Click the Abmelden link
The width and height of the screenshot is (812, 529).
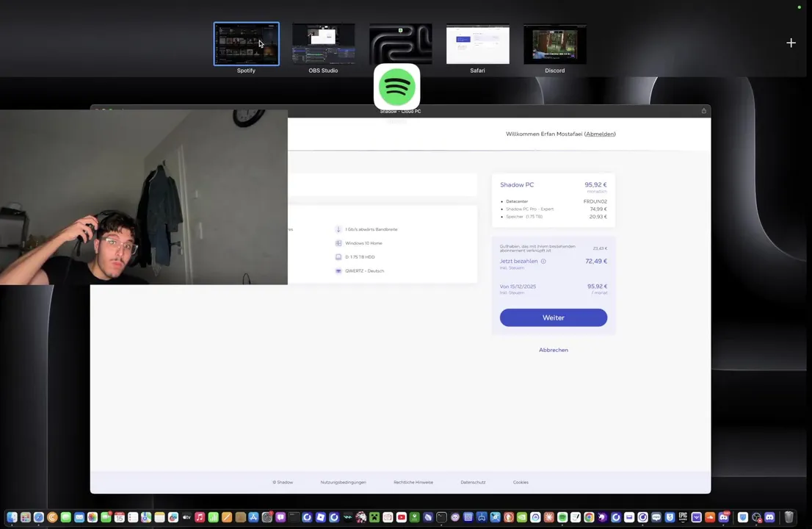pos(600,134)
